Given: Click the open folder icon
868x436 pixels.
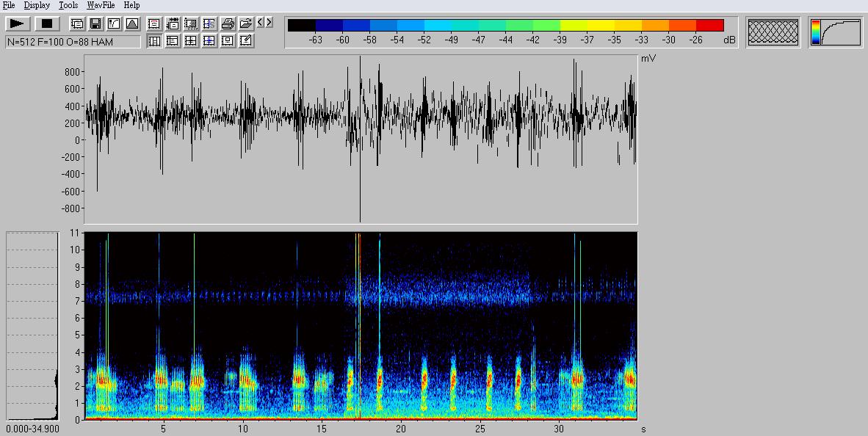Looking at the screenshot, I should [x=246, y=24].
